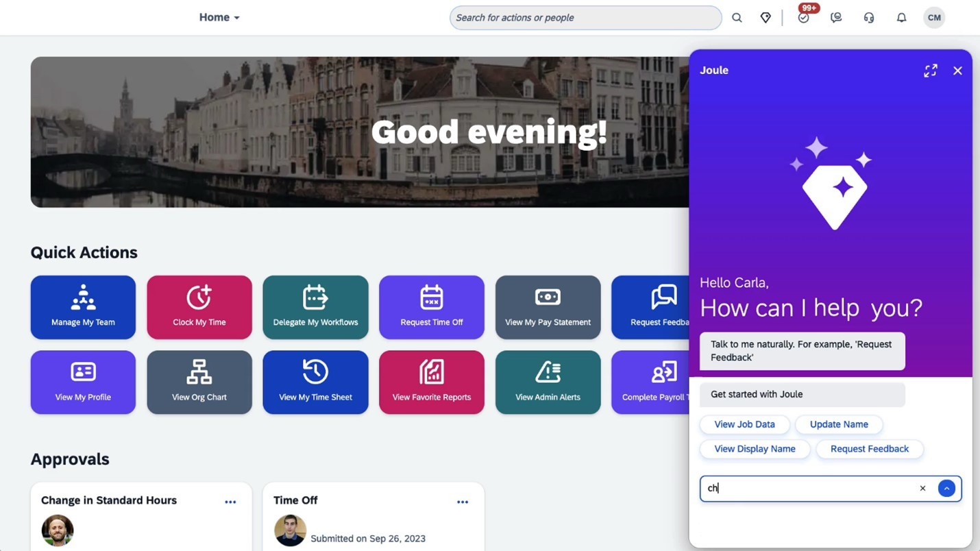Clear the Joule input text

coord(922,489)
